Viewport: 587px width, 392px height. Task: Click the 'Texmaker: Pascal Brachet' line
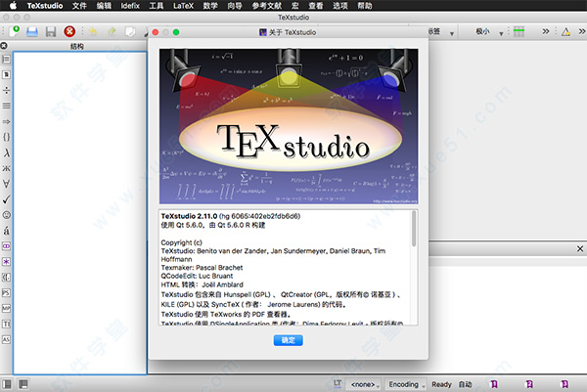click(x=202, y=268)
